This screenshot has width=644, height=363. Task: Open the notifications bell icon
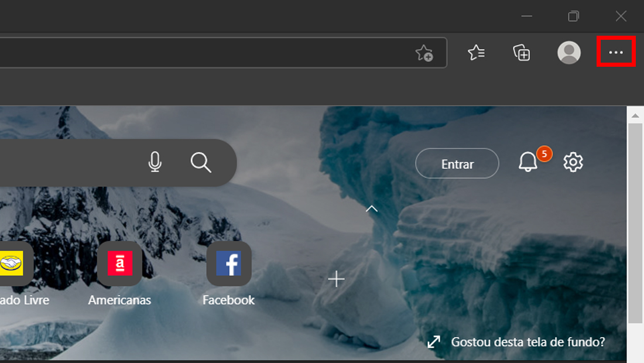click(x=527, y=162)
